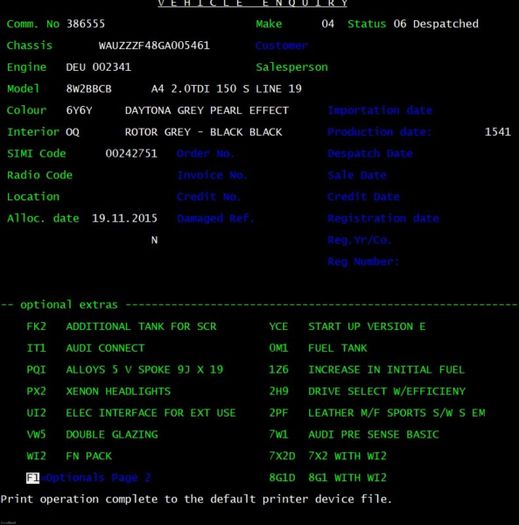Viewport: 519px width, 525px height.
Task: Click the FK2 Additional Tank for SCR entry
Action: click(121, 326)
